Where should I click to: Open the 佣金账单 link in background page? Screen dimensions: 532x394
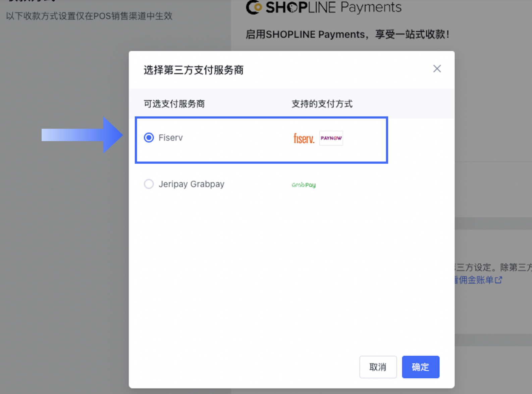(x=478, y=280)
